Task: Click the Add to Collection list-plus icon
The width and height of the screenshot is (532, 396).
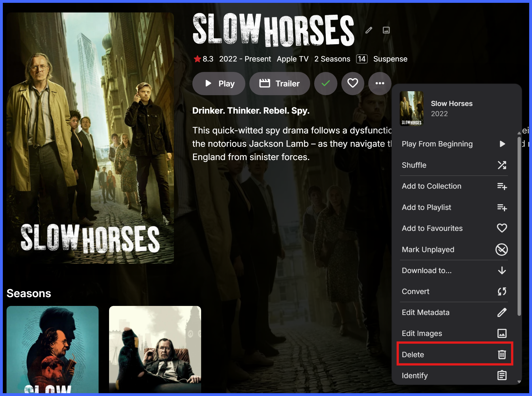Action: point(502,186)
